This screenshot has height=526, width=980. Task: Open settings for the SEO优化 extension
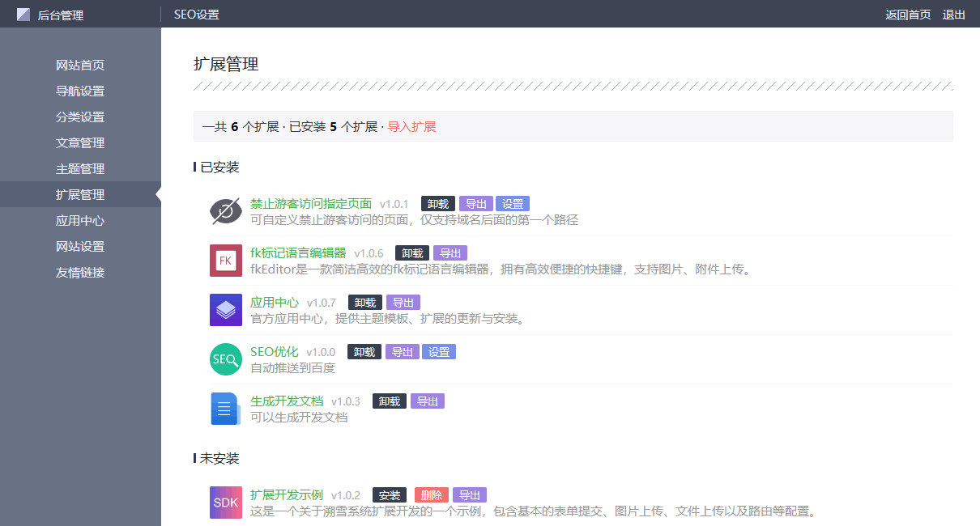(439, 352)
